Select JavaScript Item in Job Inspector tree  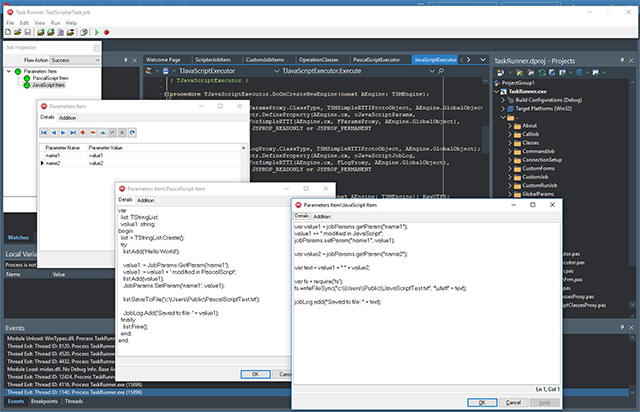tap(48, 85)
